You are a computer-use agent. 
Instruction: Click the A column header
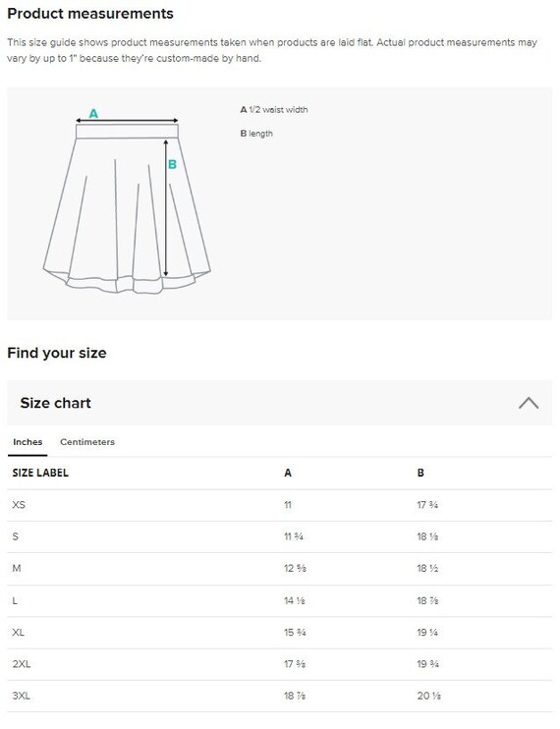288,473
